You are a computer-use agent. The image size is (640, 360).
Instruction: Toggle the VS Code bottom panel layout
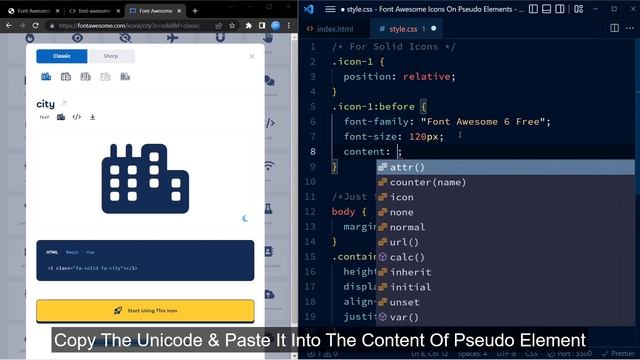[547, 9]
